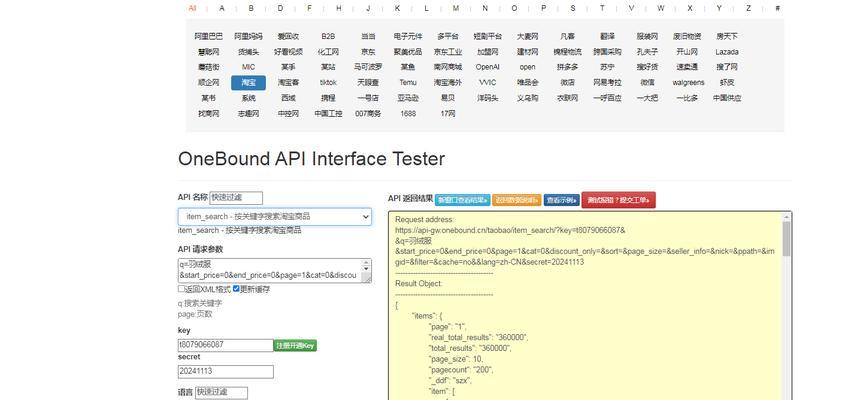Open the 京东工业 platform link
This screenshot has width=848, height=400.
point(448,52)
